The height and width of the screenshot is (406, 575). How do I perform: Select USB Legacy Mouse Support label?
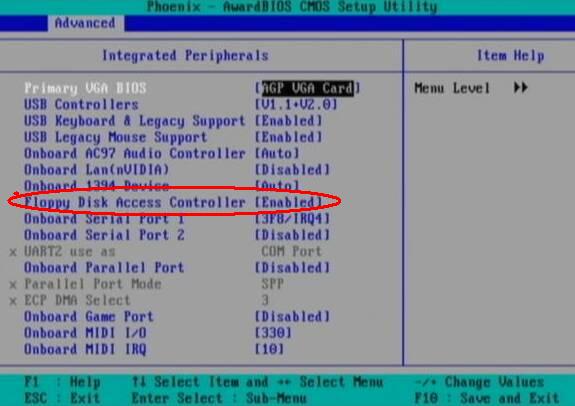116,138
